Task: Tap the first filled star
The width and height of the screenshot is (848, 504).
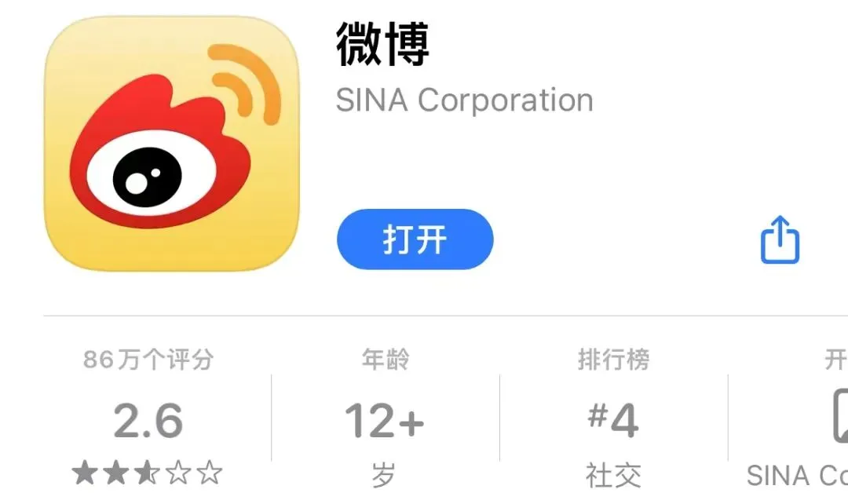Action: (x=84, y=473)
